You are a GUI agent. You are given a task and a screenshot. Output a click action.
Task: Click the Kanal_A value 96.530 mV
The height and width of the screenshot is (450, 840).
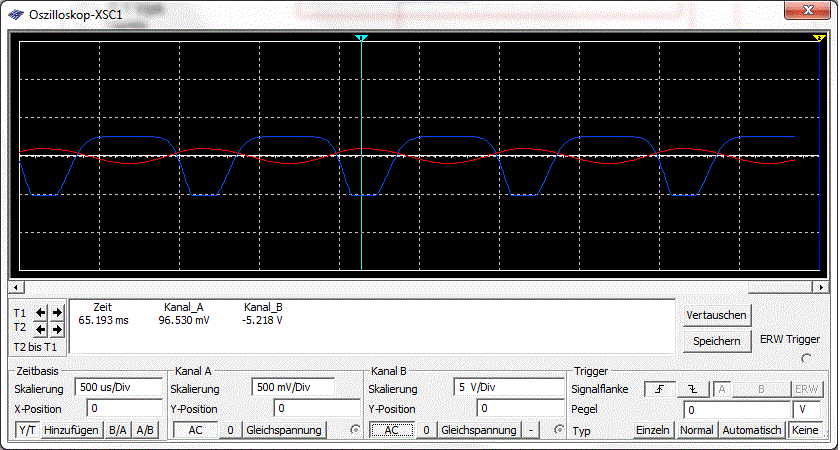click(x=184, y=320)
